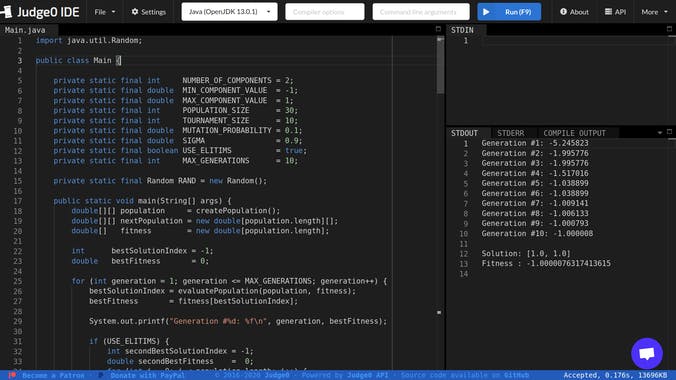Click the 'Random RAND = new Random()' line
This screenshot has height=380, width=676.
(160, 181)
